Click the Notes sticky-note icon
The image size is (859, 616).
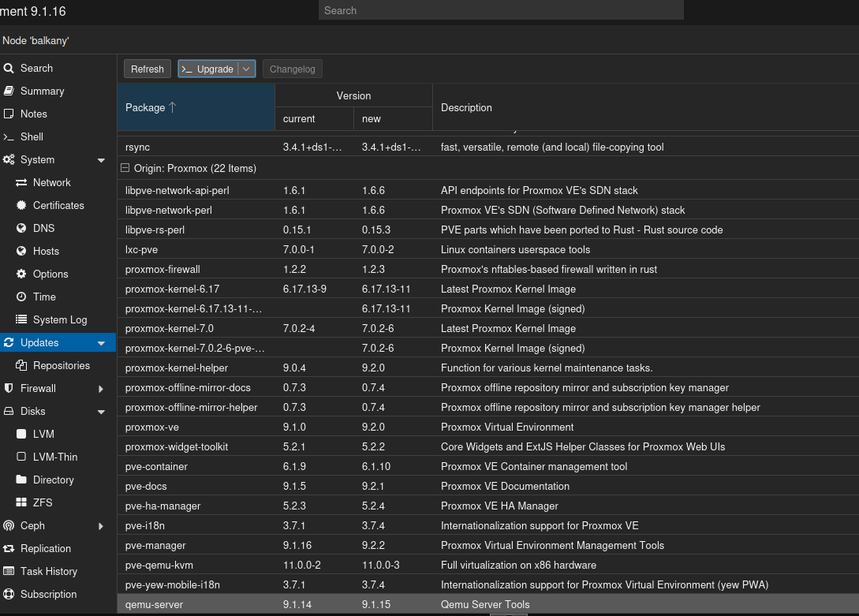[x=8, y=114]
